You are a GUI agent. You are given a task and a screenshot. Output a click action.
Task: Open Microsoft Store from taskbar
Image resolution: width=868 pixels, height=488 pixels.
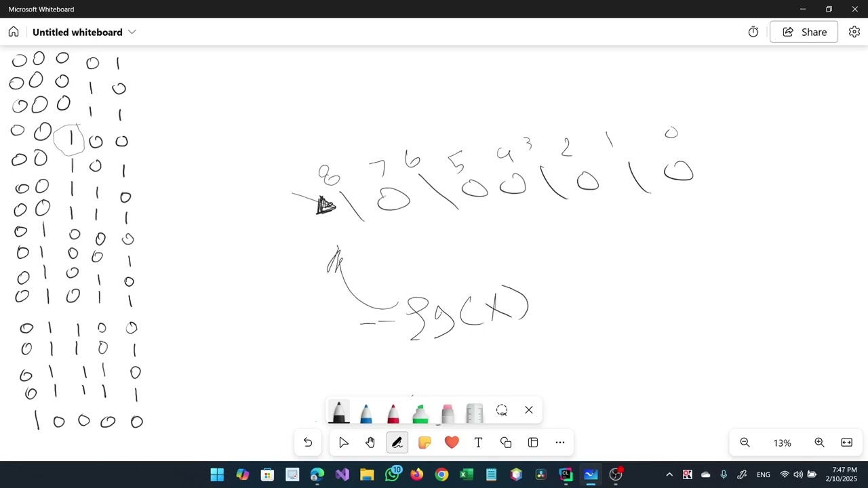coord(267,474)
